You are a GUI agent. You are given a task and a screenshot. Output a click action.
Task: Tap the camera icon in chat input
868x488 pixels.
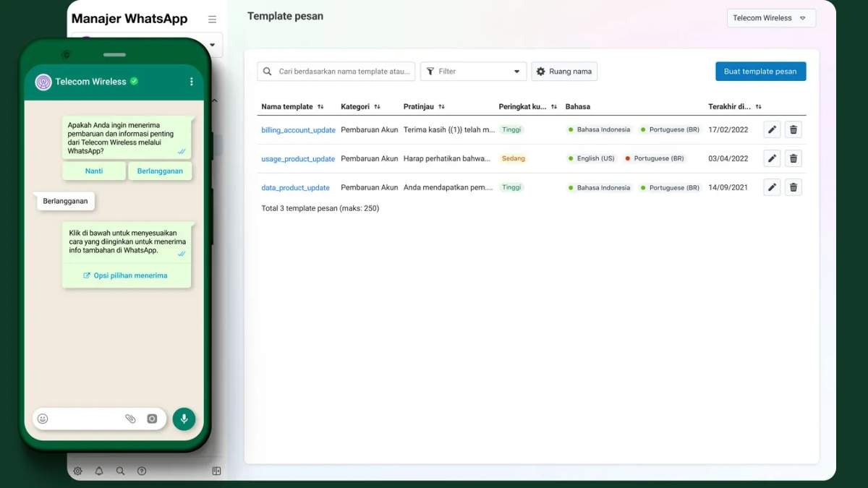pyautogui.click(x=152, y=419)
